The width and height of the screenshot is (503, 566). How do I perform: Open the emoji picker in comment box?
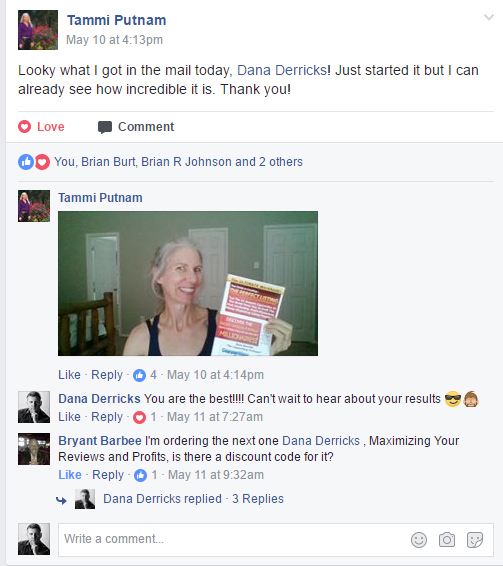tap(419, 540)
